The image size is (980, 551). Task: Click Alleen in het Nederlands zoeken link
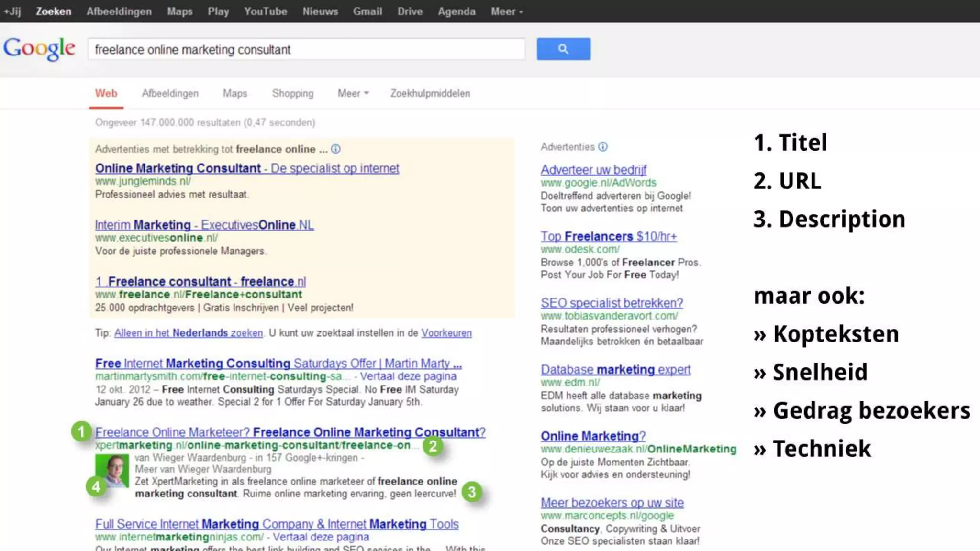click(x=189, y=333)
